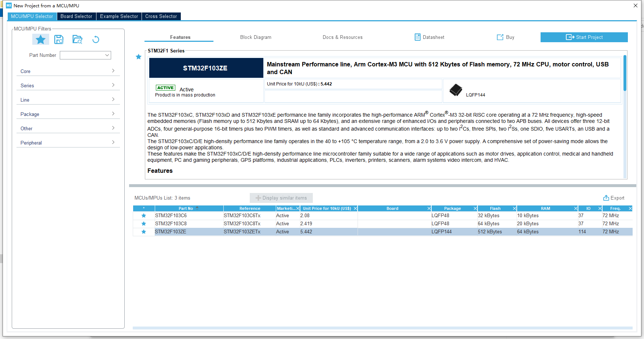The width and height of the screenshot is (644, 339).
Task: Remove the Unit Price column with X
Action: click(355, 208)
